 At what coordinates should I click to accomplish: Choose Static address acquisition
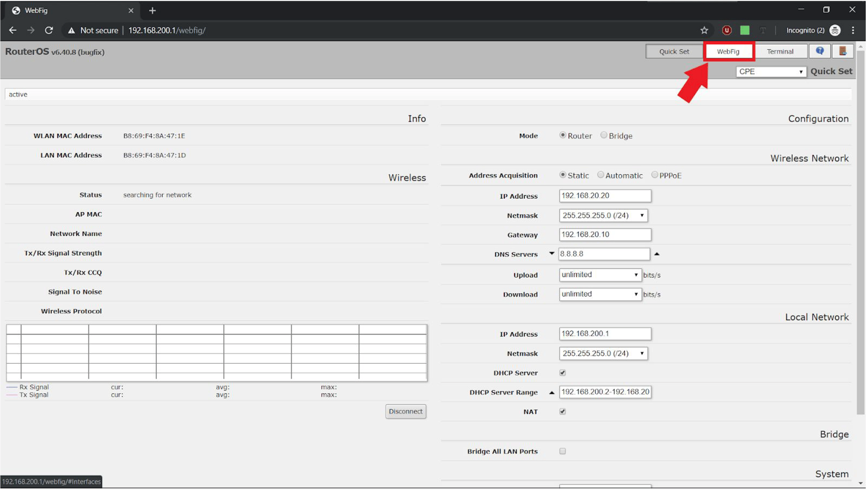click(562, 175)
